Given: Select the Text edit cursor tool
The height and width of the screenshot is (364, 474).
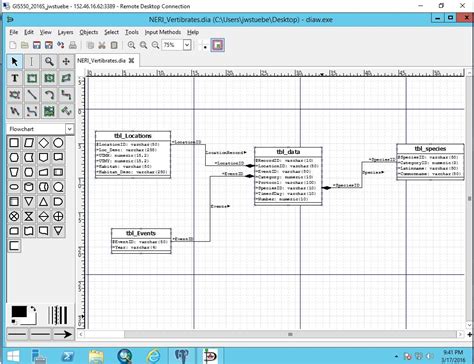Looking at the screenshot, I should pos(32,62).
